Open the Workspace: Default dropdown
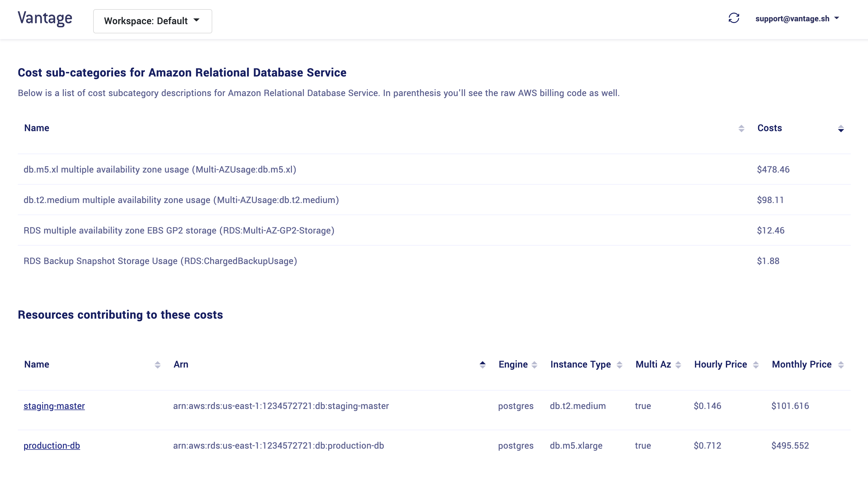This screenshot has width=868, height=482. [152, 21]
